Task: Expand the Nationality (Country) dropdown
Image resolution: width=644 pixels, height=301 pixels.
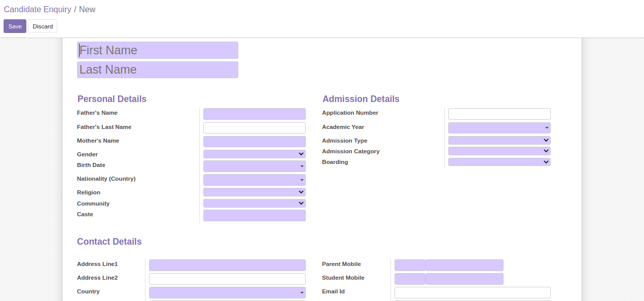Action: pyautogui.click(x=254, y=180)
